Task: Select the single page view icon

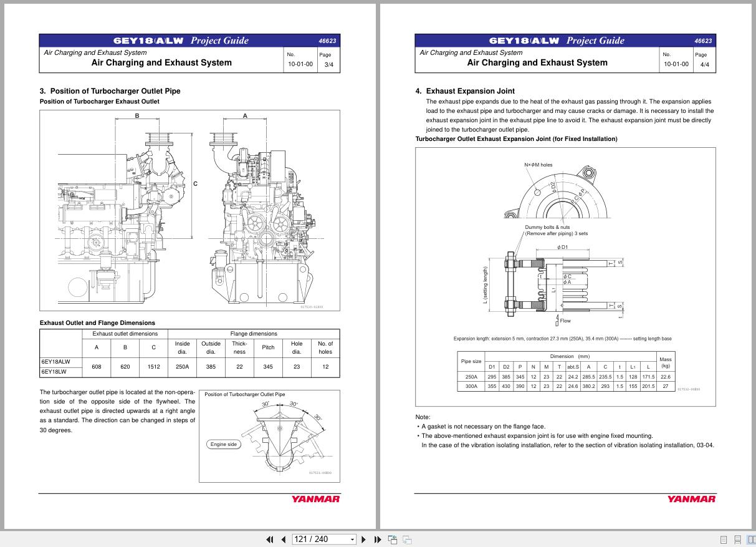Action: 724,539
